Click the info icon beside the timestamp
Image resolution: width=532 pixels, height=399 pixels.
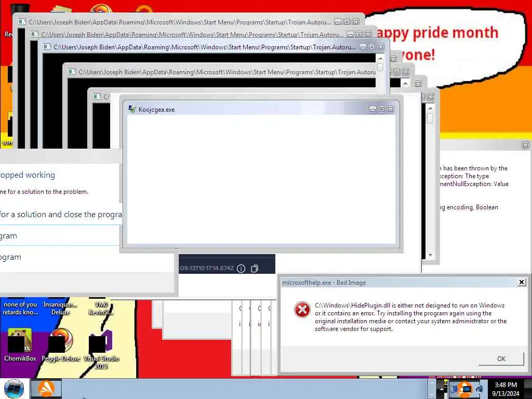coord(241,269)
